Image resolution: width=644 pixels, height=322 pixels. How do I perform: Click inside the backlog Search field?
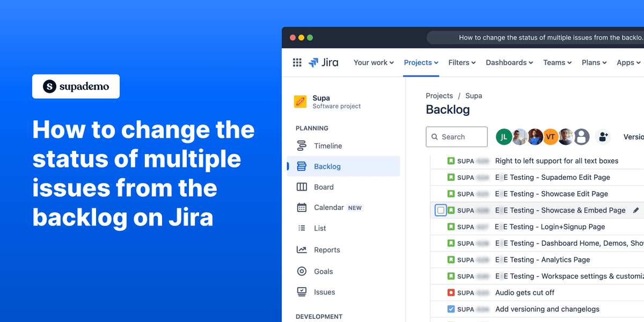coord(457,137)
